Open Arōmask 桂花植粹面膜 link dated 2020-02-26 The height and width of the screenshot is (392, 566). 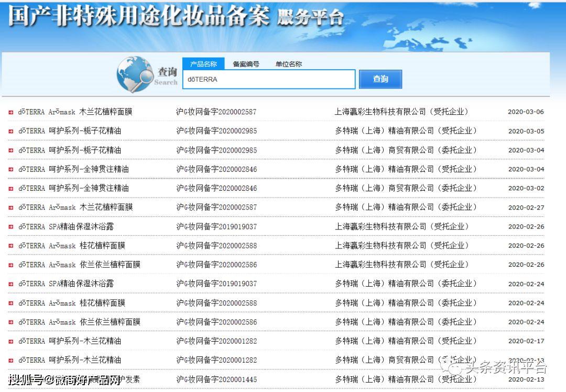(72, 246)
